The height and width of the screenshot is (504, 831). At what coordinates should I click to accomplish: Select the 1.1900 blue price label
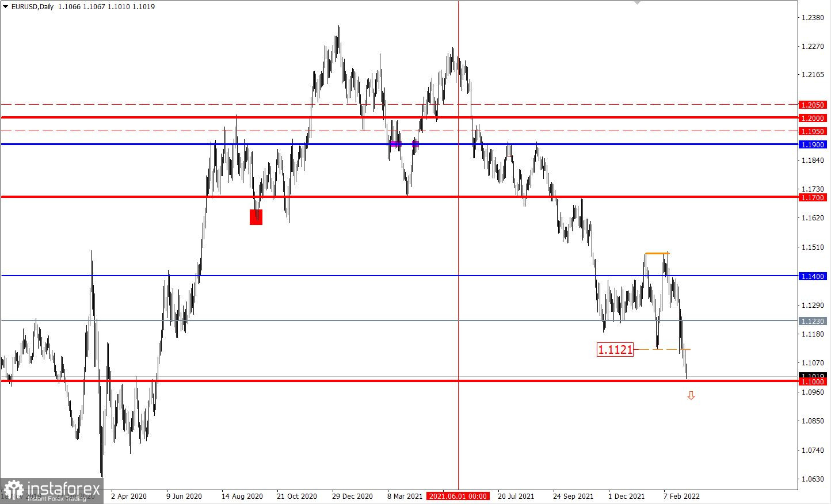pyautogui.click(x=813, y=144)
